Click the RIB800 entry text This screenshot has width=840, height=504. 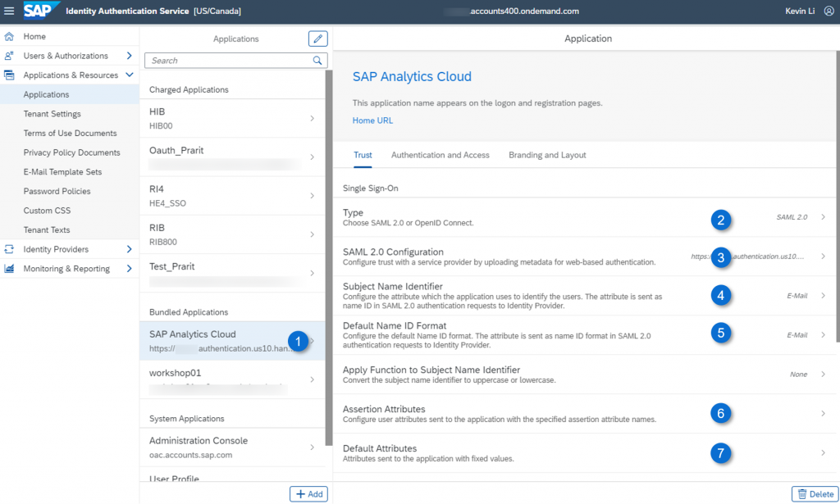point(163,242)
